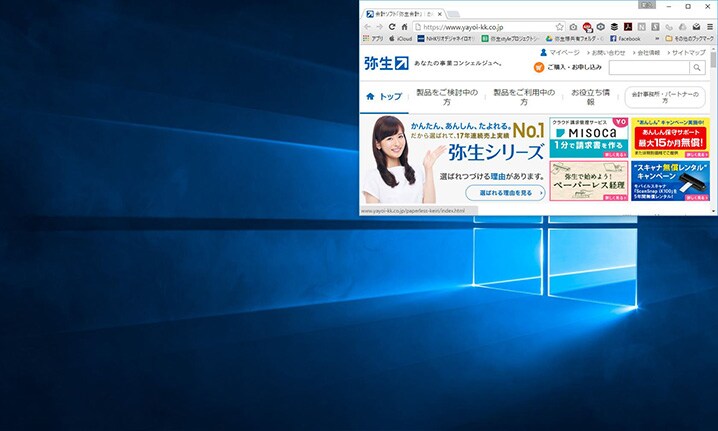The height and width of the screenshot is (431, 718).
Task: Click the 会計事務所・パートナーの方 button
Action: pos(665,97)
